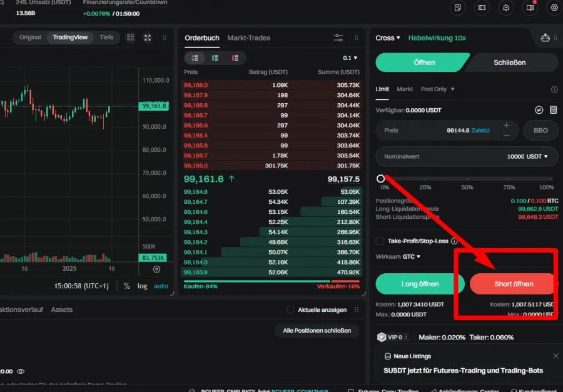Click Alle Positionen schließen
The height and width of the screenshot is (392, 563).
click(317, 331)
